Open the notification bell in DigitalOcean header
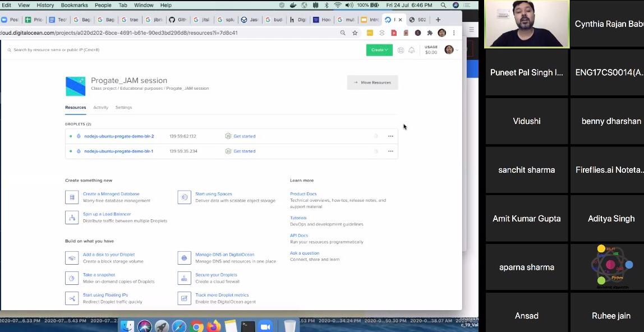Viewport: 644px width, 332px height. [x=411, y=50]
